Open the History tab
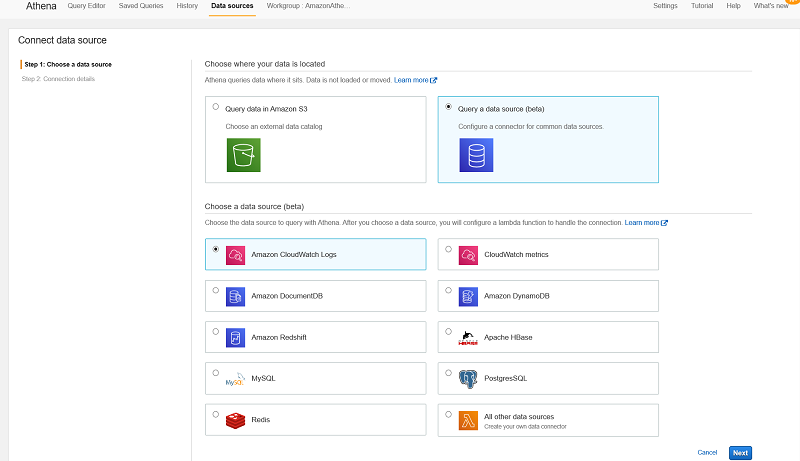This screenshot has height=461, width=800. tap(187, 6)
